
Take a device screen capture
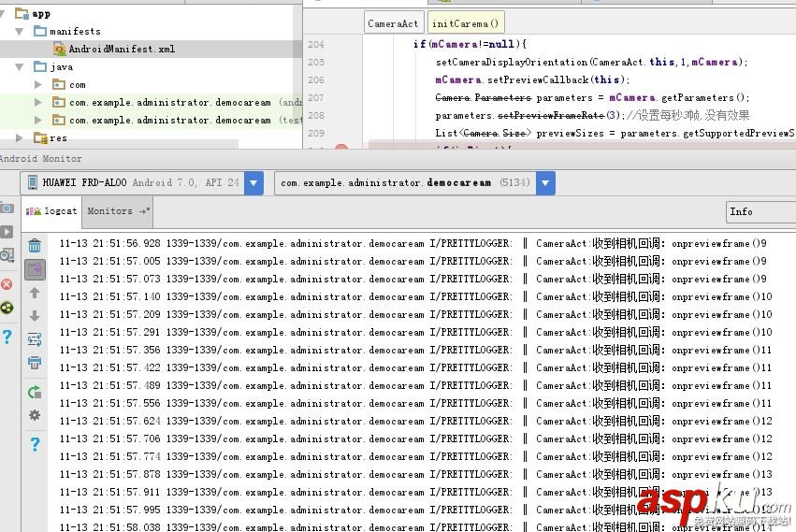(x=7, y=208)
